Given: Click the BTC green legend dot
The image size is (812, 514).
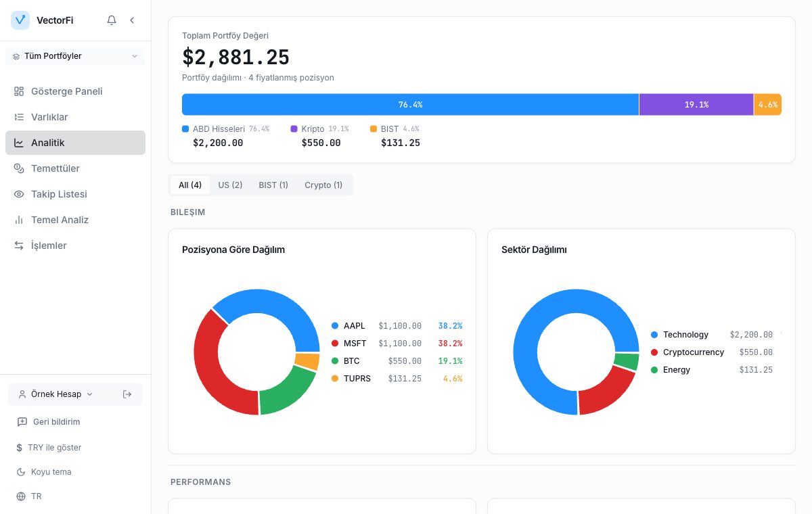Looking at the screenshot, I should pos(335,361).
